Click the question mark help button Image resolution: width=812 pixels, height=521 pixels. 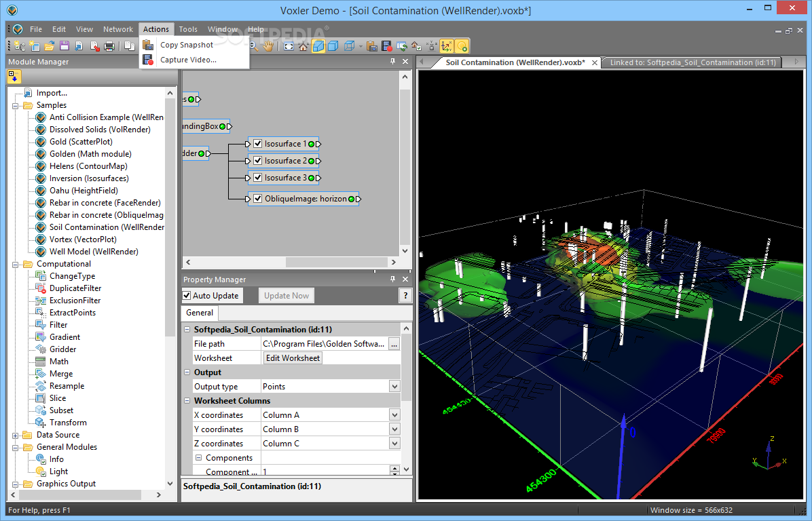405,295
